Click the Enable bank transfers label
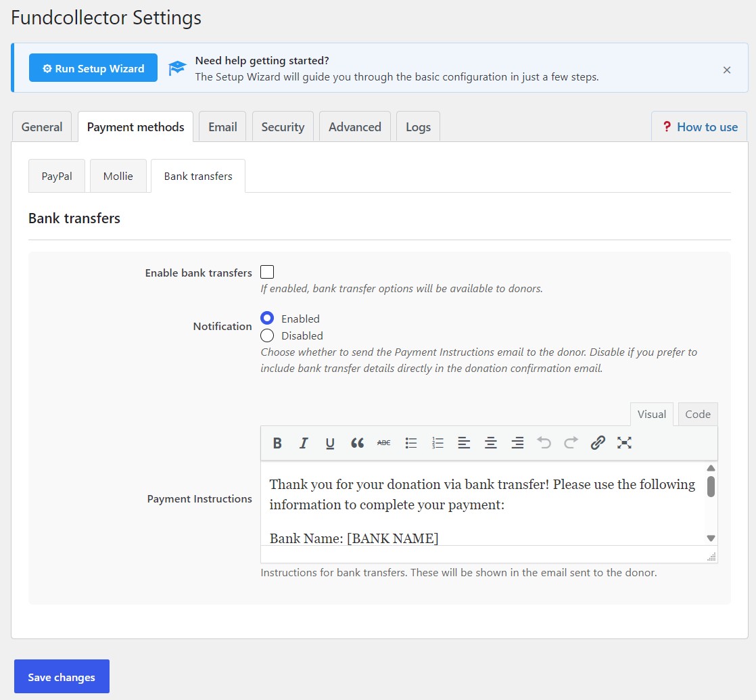Viewport: 756px width, 700px height. tap(198, 273)
